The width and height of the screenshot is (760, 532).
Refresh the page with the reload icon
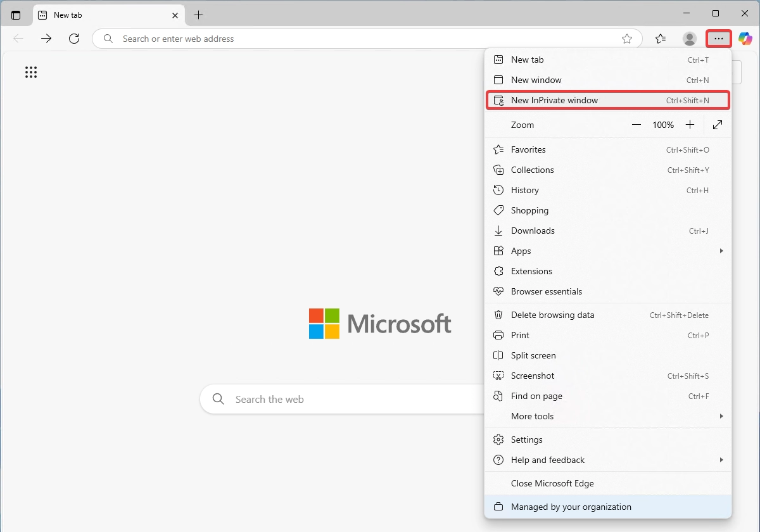coord(74,39)
